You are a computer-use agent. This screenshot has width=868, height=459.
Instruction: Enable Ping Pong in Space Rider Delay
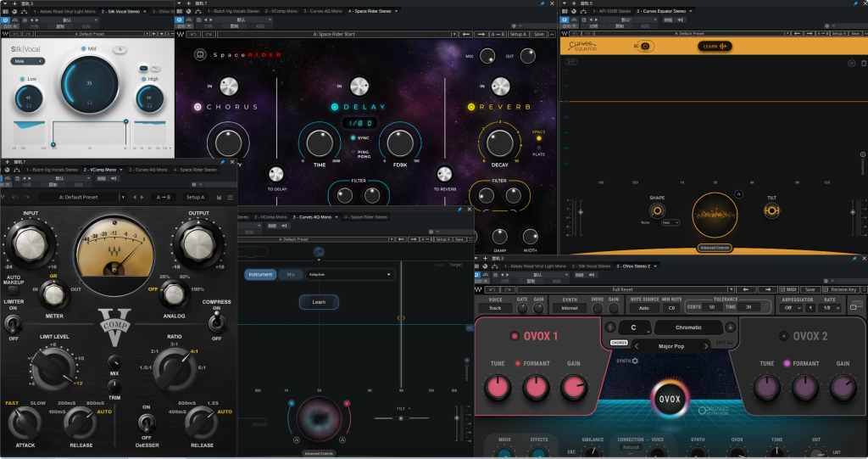(353, 151)
